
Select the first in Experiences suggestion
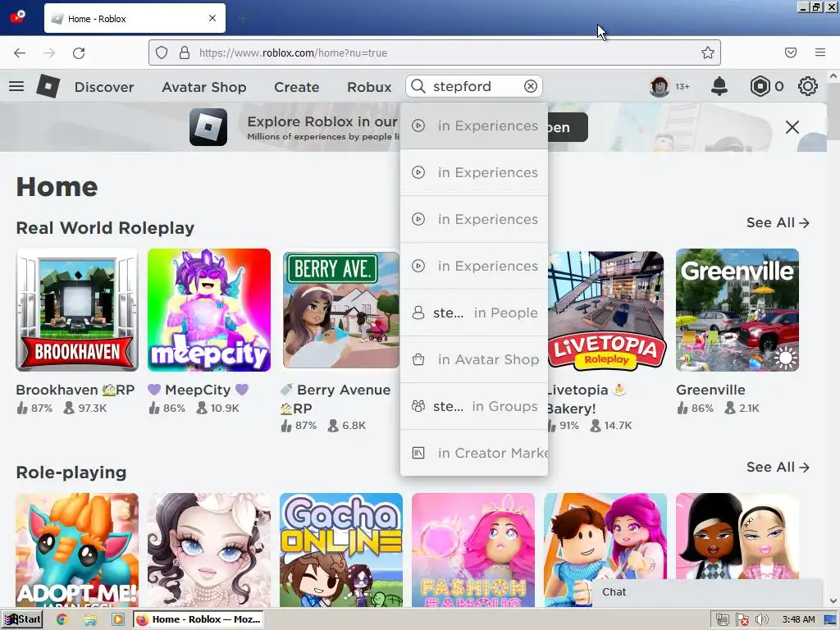pos(474,126)
